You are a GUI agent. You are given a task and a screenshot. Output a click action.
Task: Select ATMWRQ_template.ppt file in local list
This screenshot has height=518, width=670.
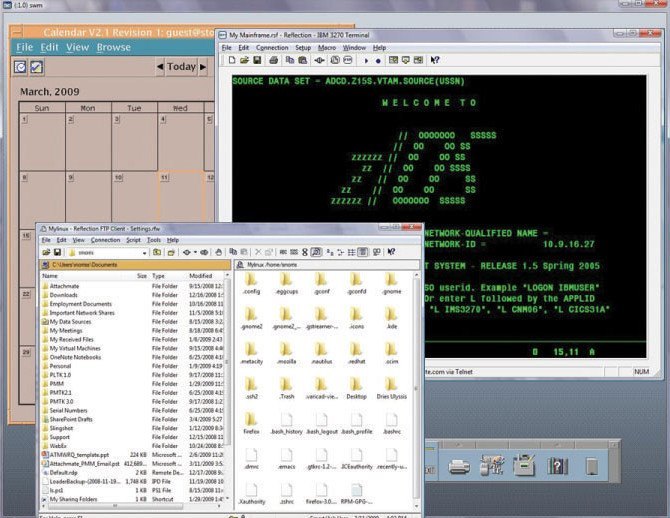click(x=79, y=455)
